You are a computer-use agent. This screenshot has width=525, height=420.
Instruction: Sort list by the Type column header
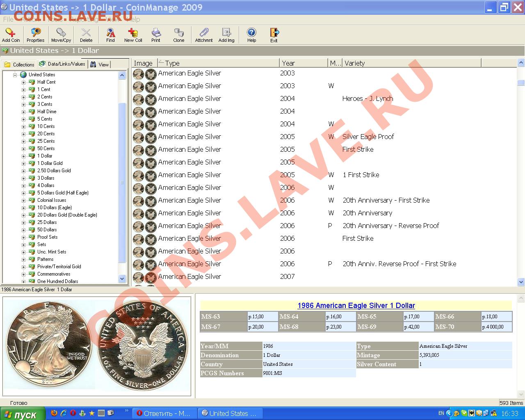click(x=218, y=63)
